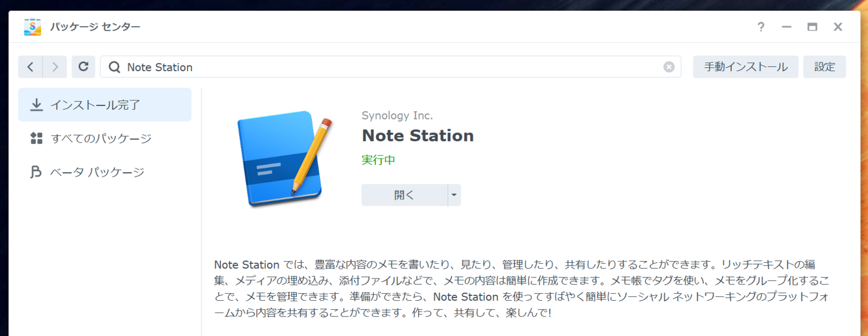
Task: Minimize the Package Center window
Action: (x=787, y=27)
